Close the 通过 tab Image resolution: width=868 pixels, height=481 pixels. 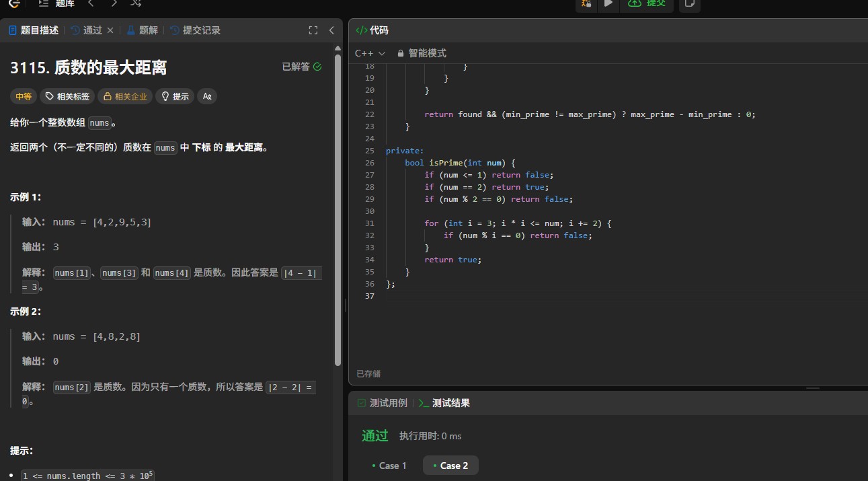click(110, 30)
